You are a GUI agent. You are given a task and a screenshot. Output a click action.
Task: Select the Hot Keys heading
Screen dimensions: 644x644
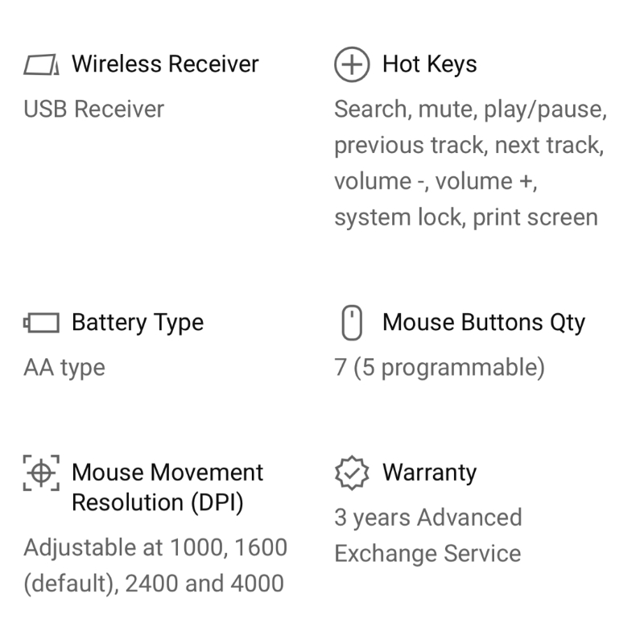(x=429, y=64)
